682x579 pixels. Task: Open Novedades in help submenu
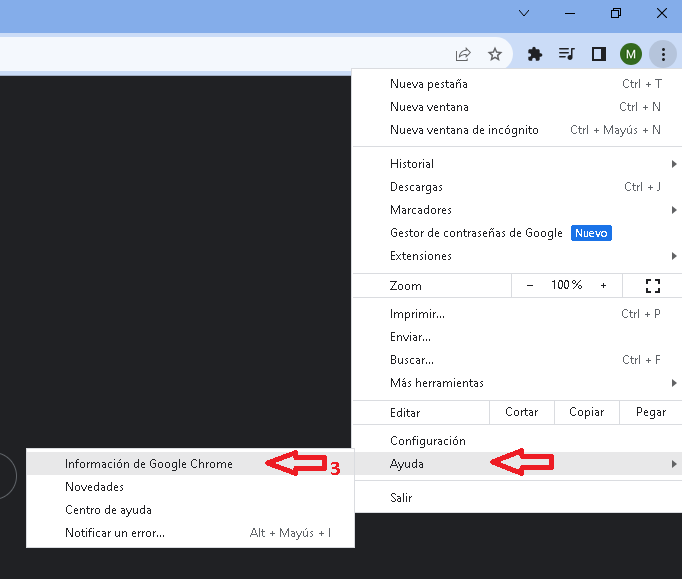190,487
